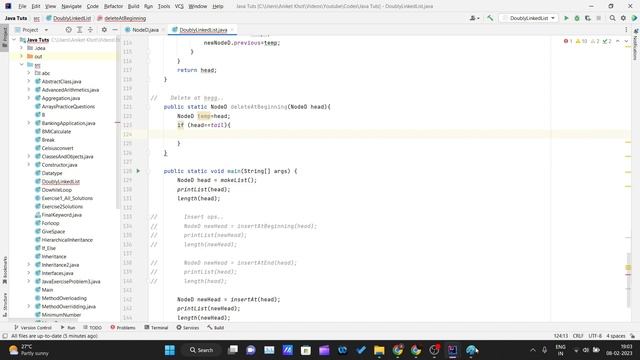Open the Refactor menu
The image size is (640, 360).
(113, 6)
